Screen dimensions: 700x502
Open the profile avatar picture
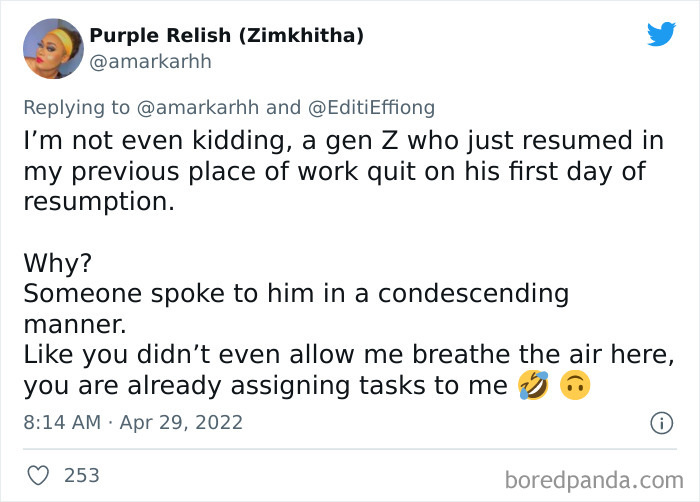click(x=52, y=48)
